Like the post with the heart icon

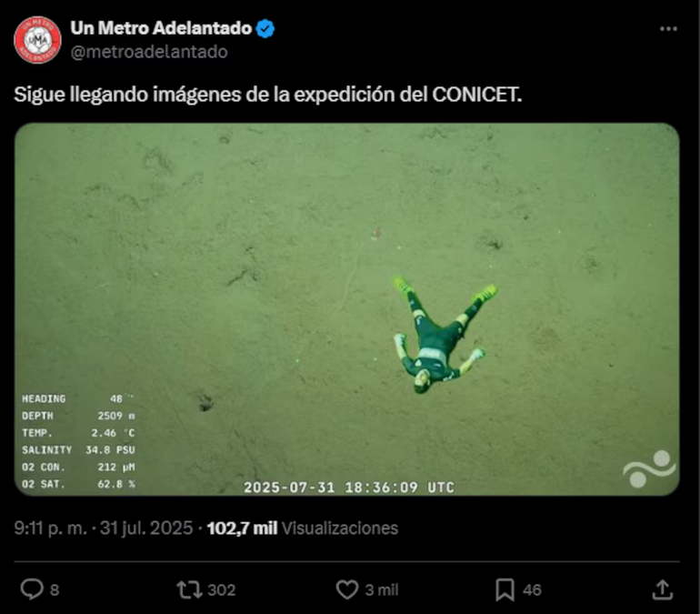click(x=347, y=589)
